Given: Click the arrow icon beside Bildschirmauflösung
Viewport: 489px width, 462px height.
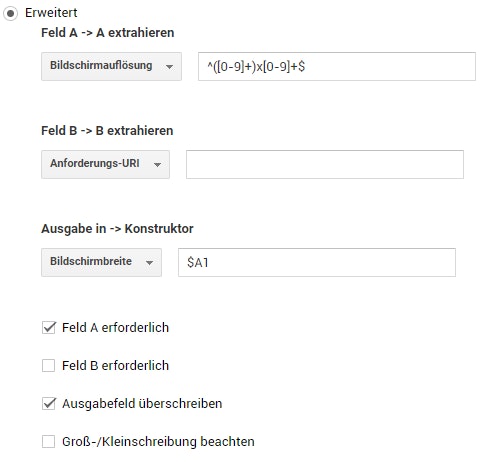Looking at the screenshot, I should point(169,67).
